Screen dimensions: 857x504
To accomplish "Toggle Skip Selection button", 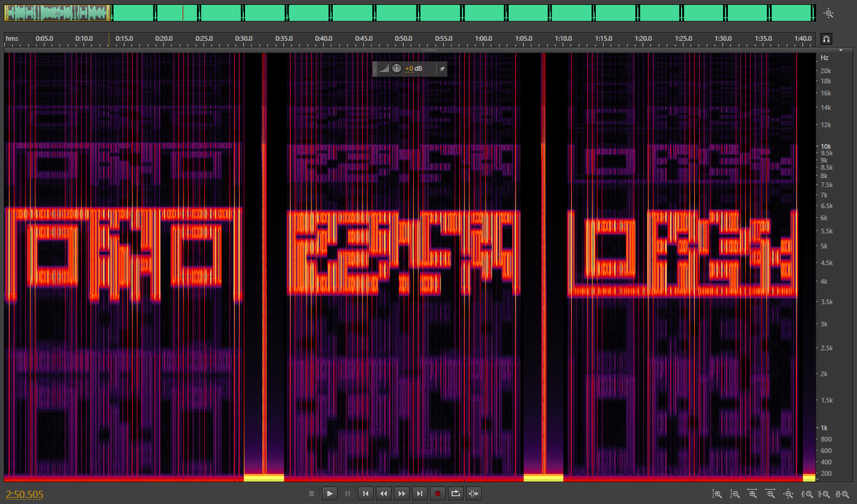I will click(x=474, y=494).
